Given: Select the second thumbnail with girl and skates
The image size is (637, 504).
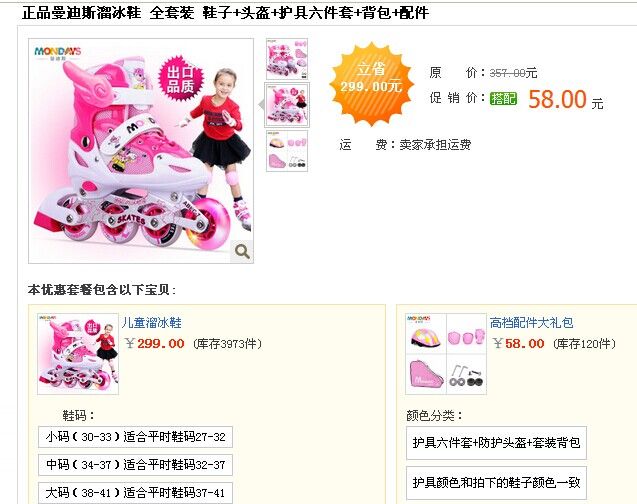Looking at the screenshot, I should point(287,105).
